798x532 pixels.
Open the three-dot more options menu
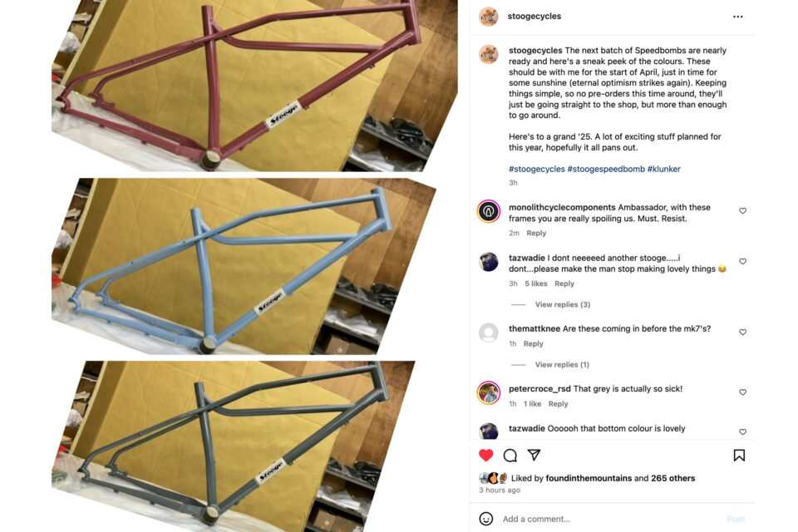click(x=738, y=17)
